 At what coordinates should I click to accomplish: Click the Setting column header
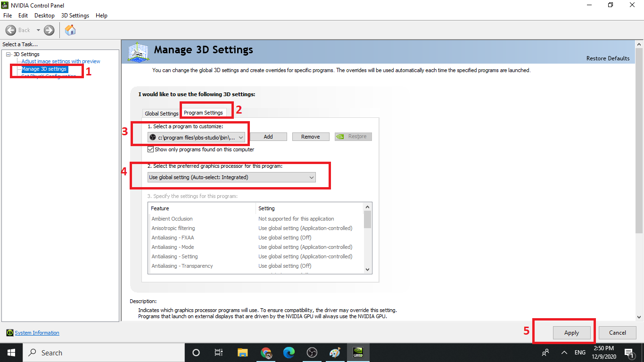pyautogui.click(x=309, y=208)
